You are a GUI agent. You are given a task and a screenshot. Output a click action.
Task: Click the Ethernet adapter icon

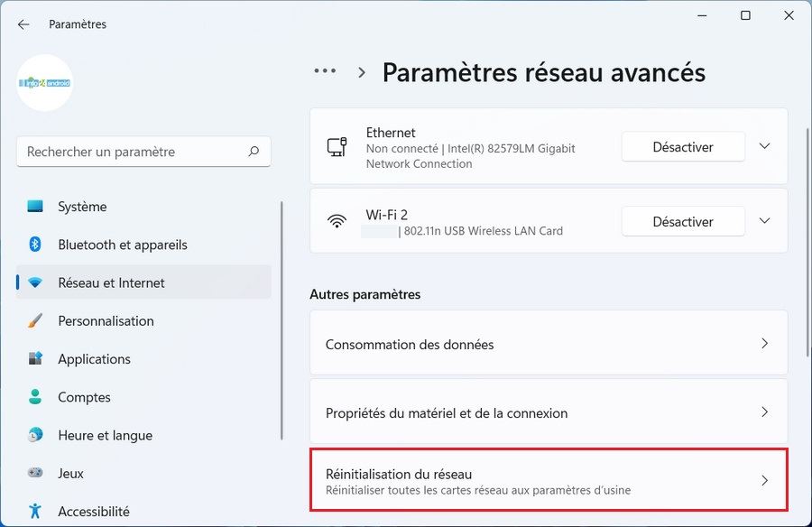coord(337,147)
